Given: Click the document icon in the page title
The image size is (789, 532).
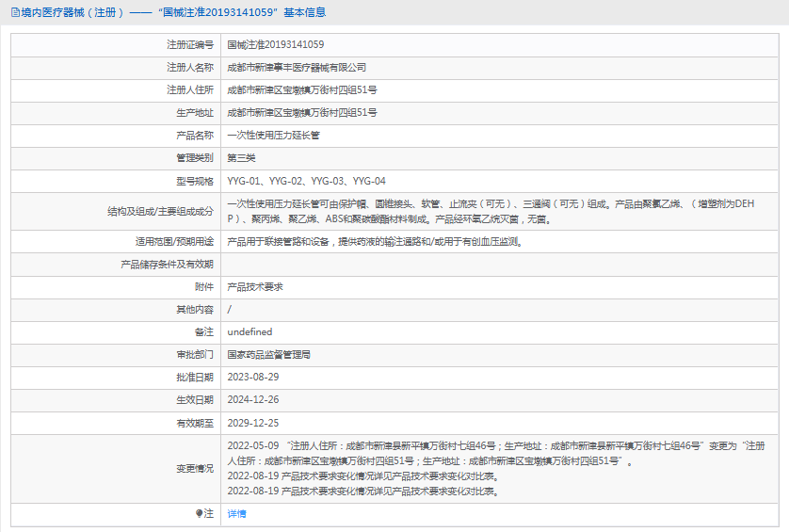Looking at the screenshot, I should click(15, 12).
